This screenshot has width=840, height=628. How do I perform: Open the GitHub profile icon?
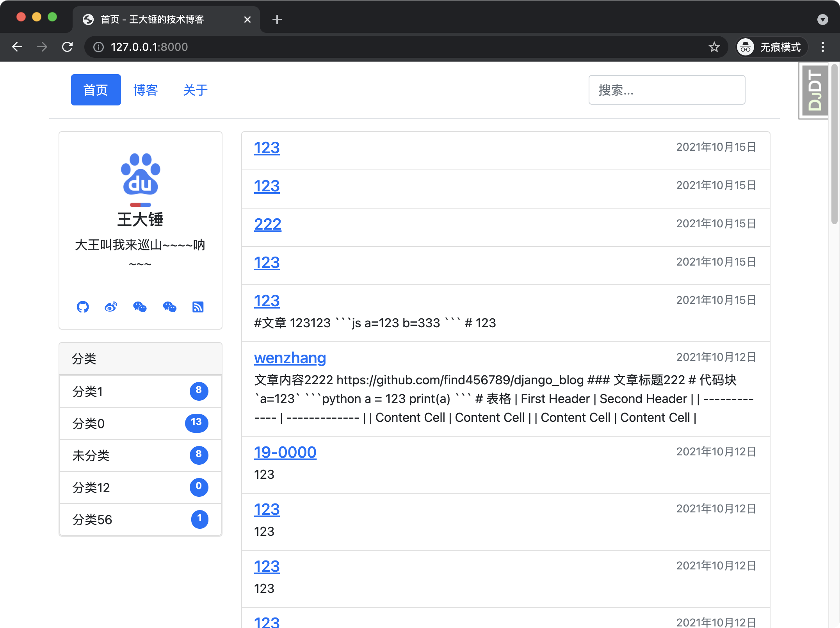pos(83,307)
